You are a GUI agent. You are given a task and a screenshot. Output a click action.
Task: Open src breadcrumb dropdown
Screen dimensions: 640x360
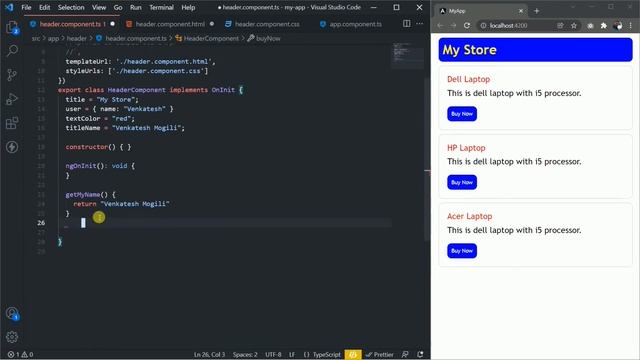point(36,38)
